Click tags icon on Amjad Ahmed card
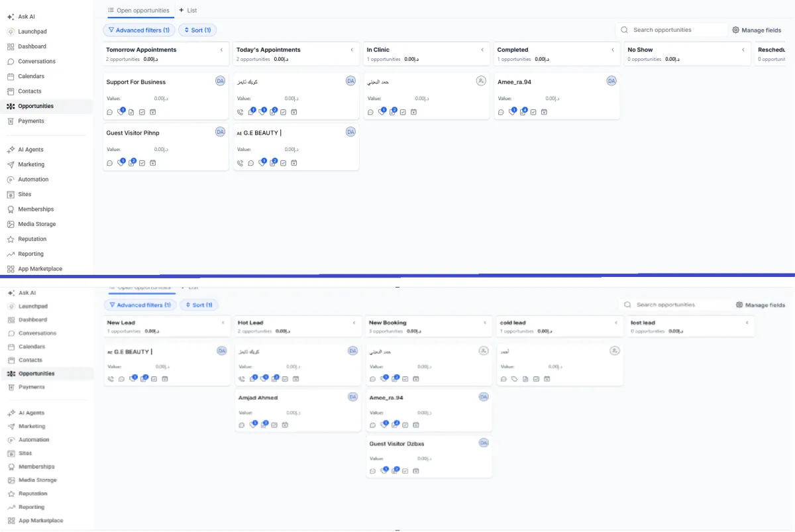The height and width of the screenshot is (532, 795). click(x=252, y=425)
